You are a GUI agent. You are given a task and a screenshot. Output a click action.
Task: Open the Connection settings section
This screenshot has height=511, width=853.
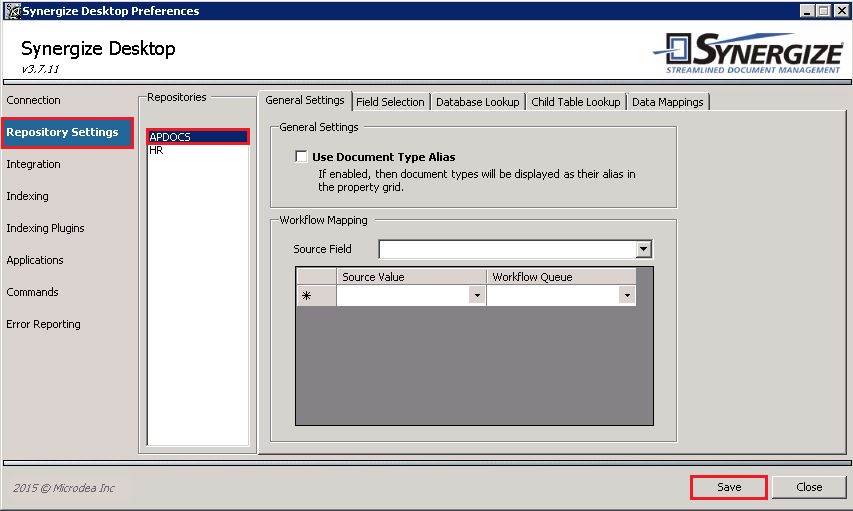click(33, 100)
